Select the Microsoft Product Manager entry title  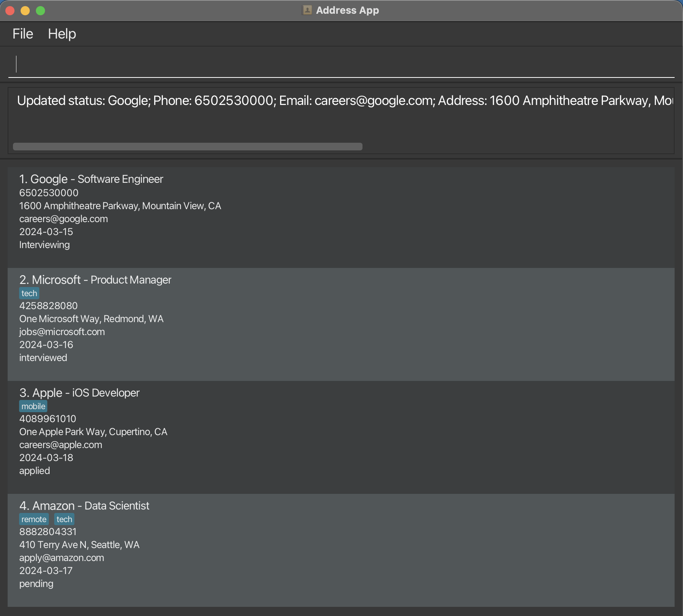95,280
